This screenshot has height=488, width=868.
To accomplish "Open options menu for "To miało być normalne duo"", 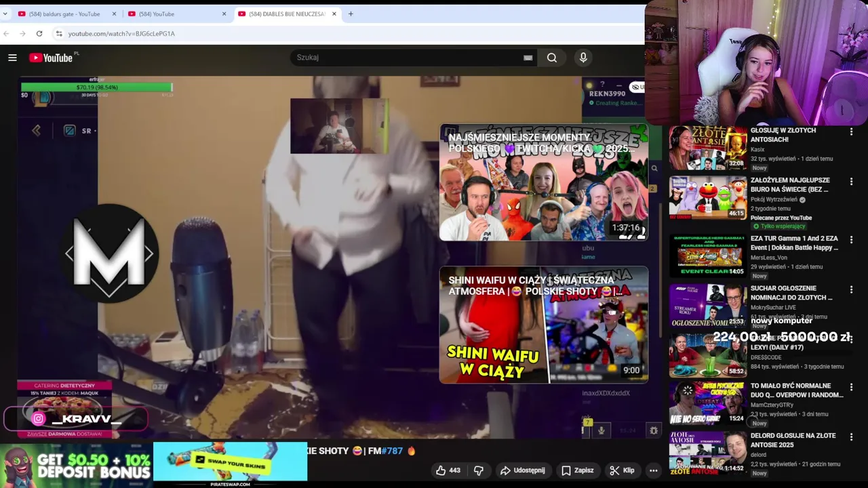I will point(851,387).
